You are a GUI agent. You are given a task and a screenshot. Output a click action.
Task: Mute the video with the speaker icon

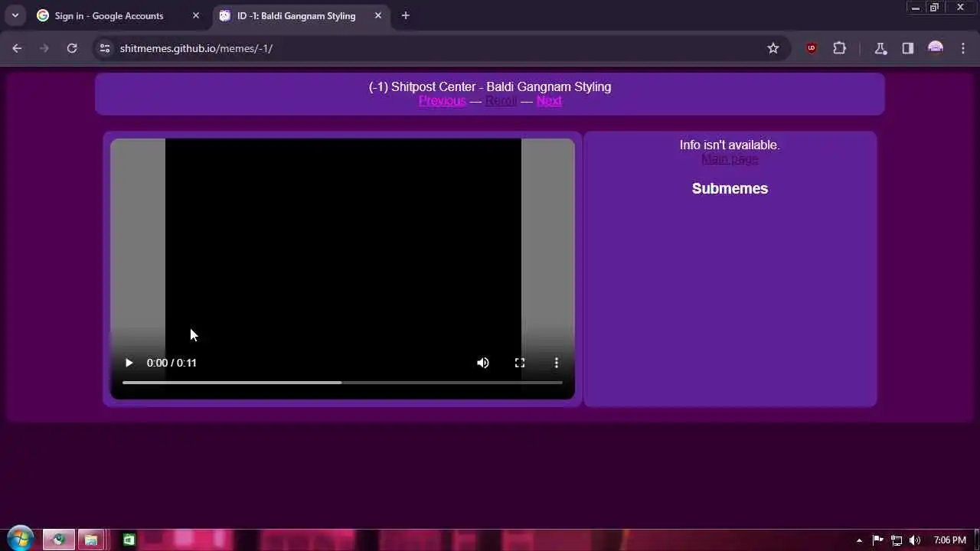483,363
